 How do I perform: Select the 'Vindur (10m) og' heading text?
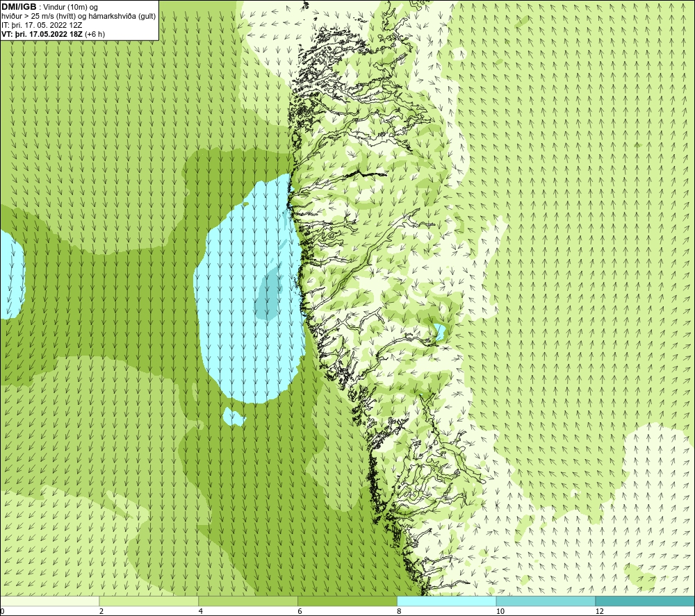(x=72, y=8)
